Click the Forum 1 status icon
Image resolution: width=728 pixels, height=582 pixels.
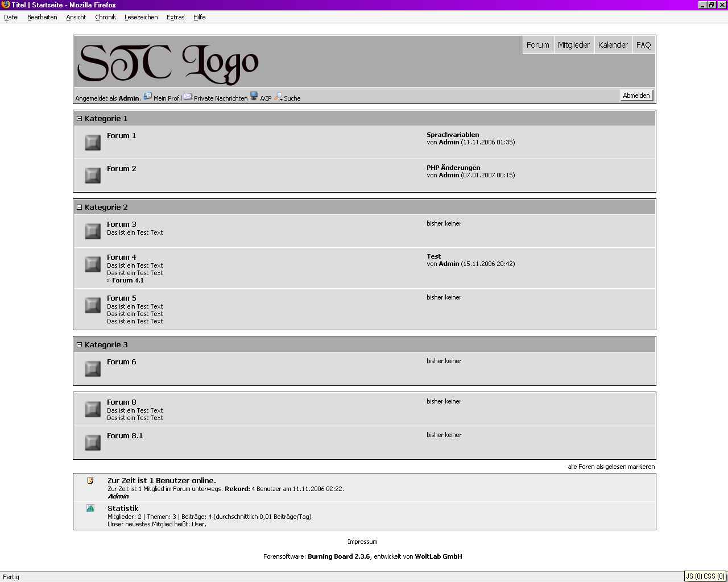[93, 143]
